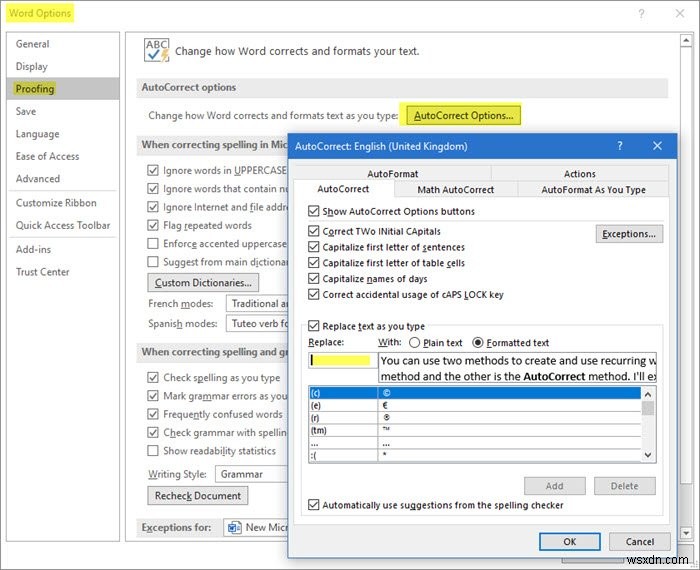Image resolution: width=700 pixels, height=570 pixels.
Task: Select the Plain text radio button
Action: 414,343
